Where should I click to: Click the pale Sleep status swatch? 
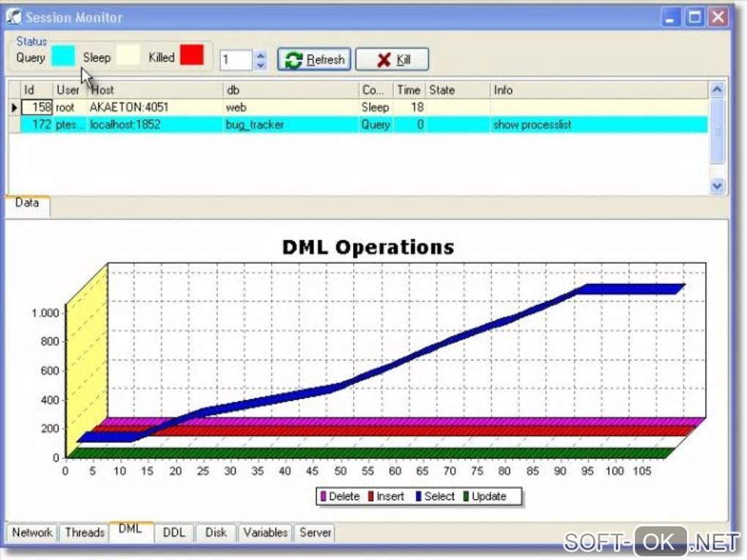(129, 55)
